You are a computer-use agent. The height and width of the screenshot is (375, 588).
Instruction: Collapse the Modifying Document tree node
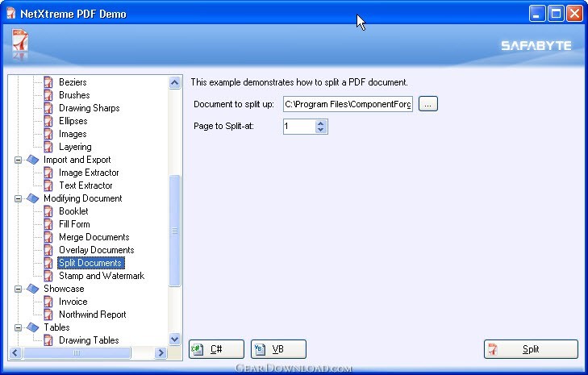coord(18,198)
